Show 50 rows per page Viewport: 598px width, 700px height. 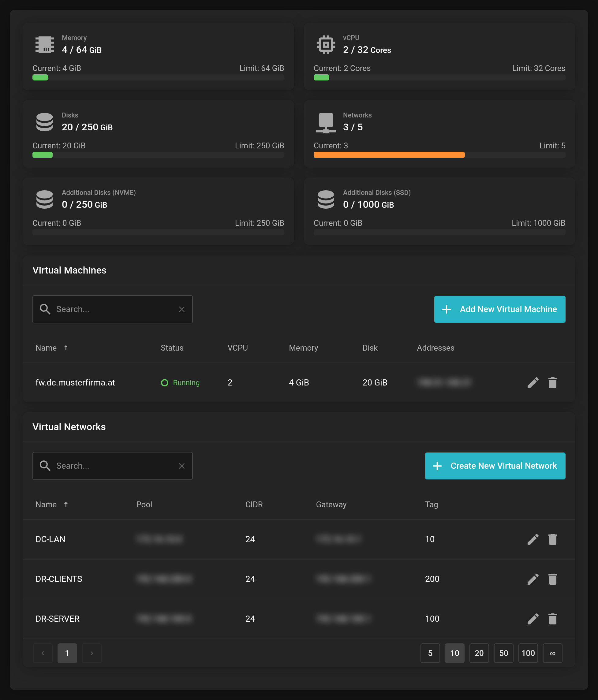point(504,653)
